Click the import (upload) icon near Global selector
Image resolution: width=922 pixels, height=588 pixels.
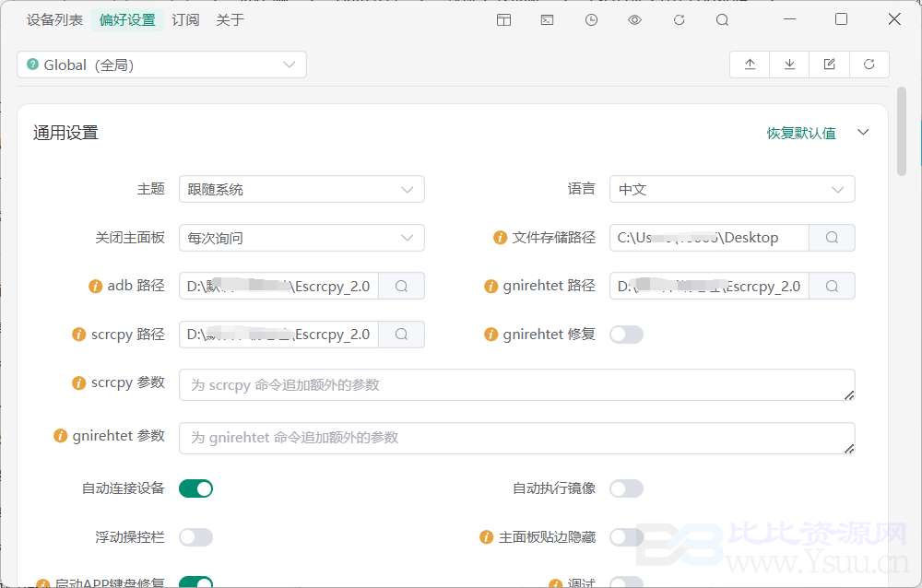tap(749, 64)
